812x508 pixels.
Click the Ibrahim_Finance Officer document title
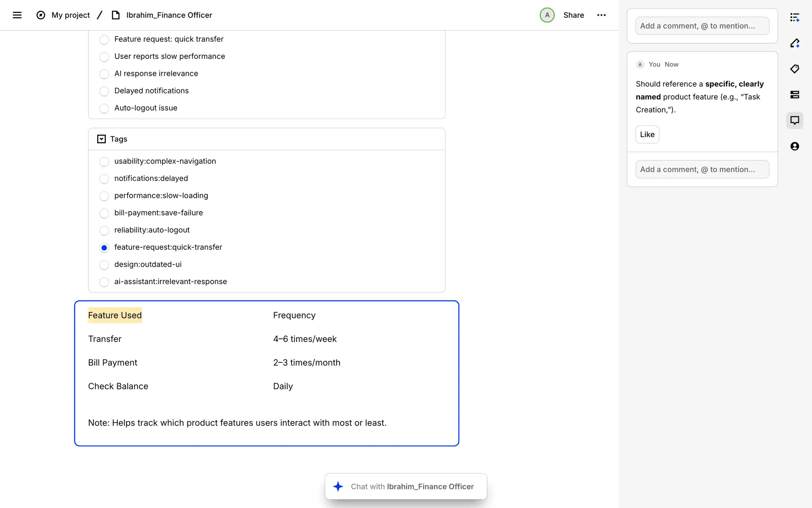(x=169, y=15)
